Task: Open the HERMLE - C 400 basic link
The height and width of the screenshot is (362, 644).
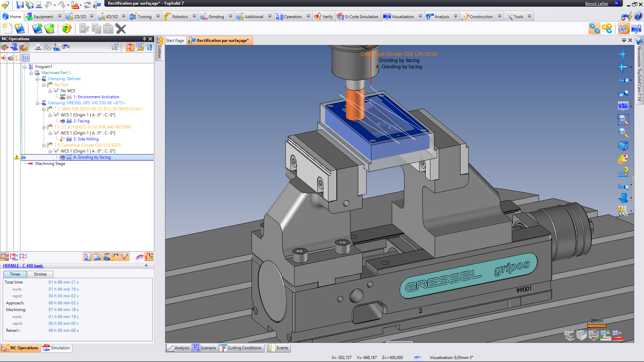Action: pos(23,266)
